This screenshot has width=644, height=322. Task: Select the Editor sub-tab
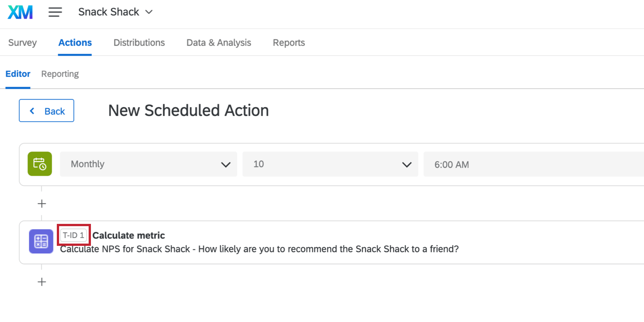click(x=18, y=74)
